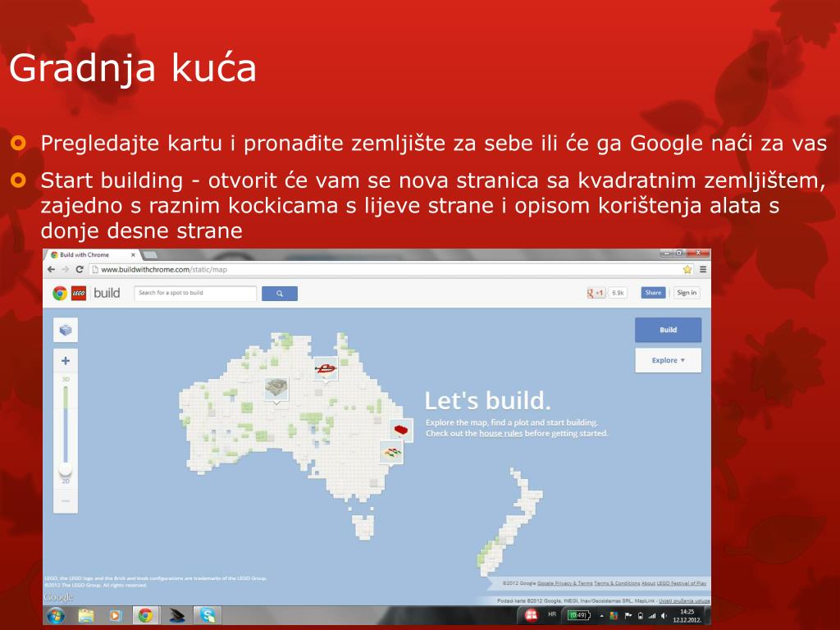Zoom in with the plus button

pyautogui.click(x=66, y=361)
